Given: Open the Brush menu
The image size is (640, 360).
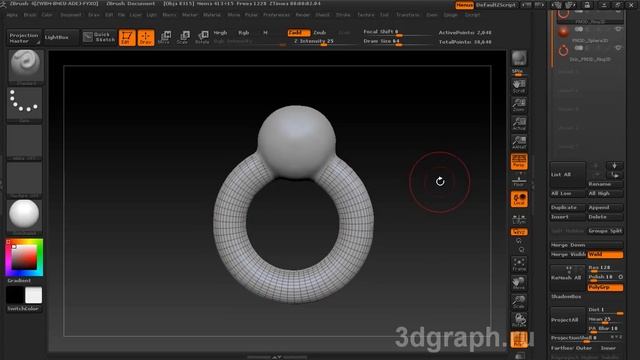Looking at the screenshot, I should (x=30, y=15).
